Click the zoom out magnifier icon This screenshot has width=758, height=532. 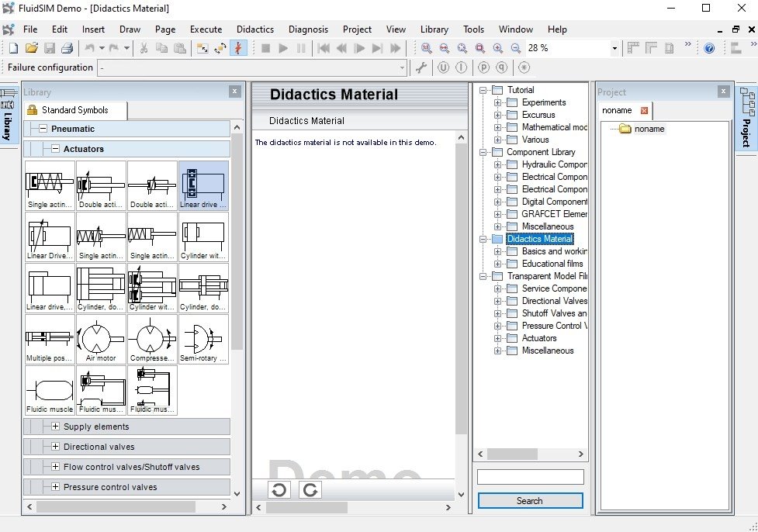516,48
